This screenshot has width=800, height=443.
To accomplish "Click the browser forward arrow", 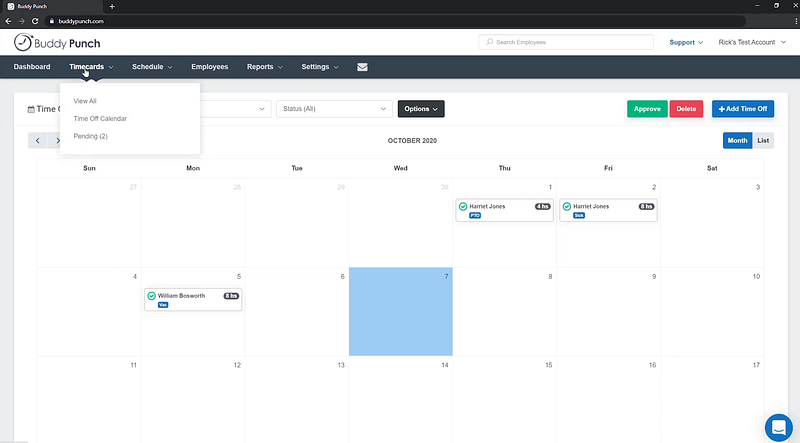I will click(x=21, y=21).
